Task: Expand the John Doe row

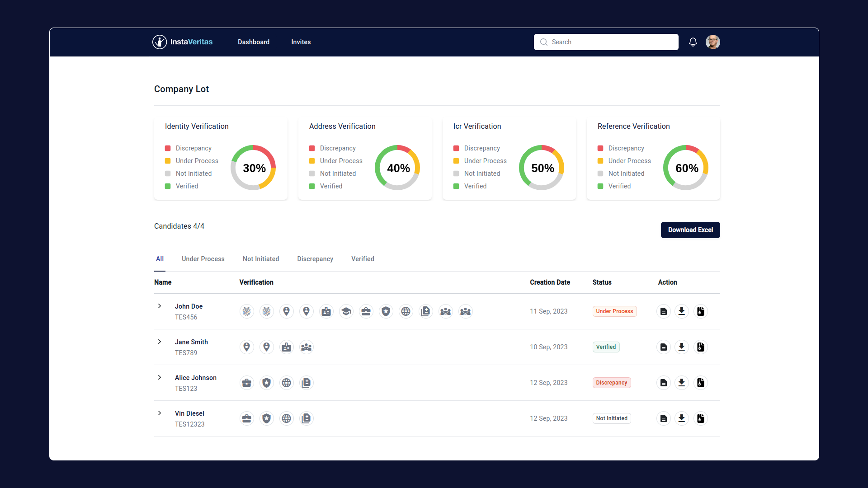Action: [160, 306]
